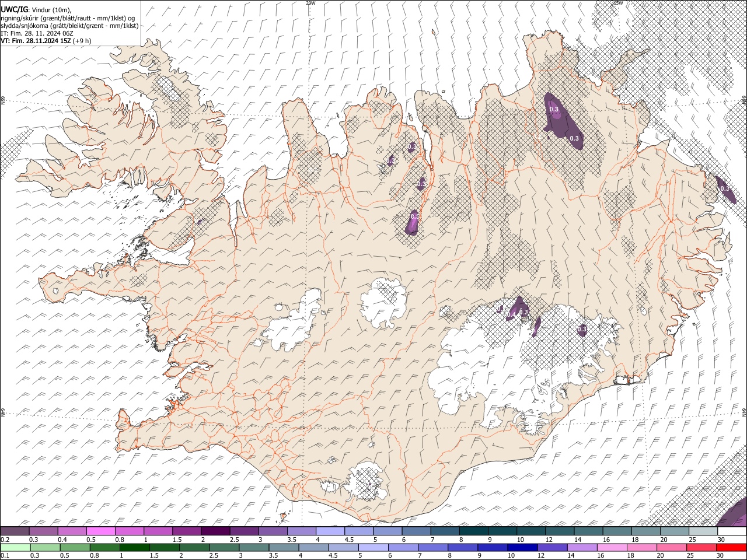Viewport: 747px width, 560px height.
Task: Click the bright red 30 swatch, bottom legend row
Action: tap(732, 548)
